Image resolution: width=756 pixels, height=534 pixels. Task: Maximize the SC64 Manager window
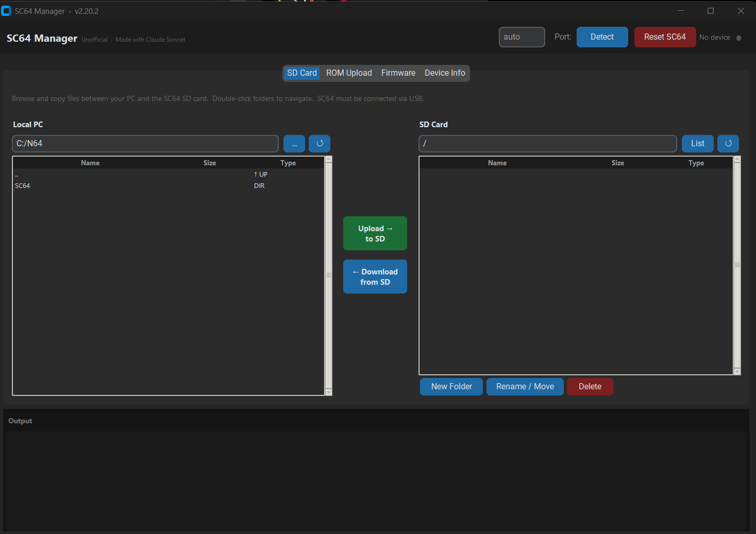point(711,11)
